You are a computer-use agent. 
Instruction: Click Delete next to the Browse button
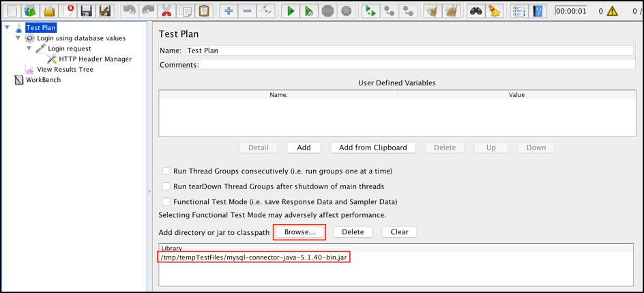[353, 232]
